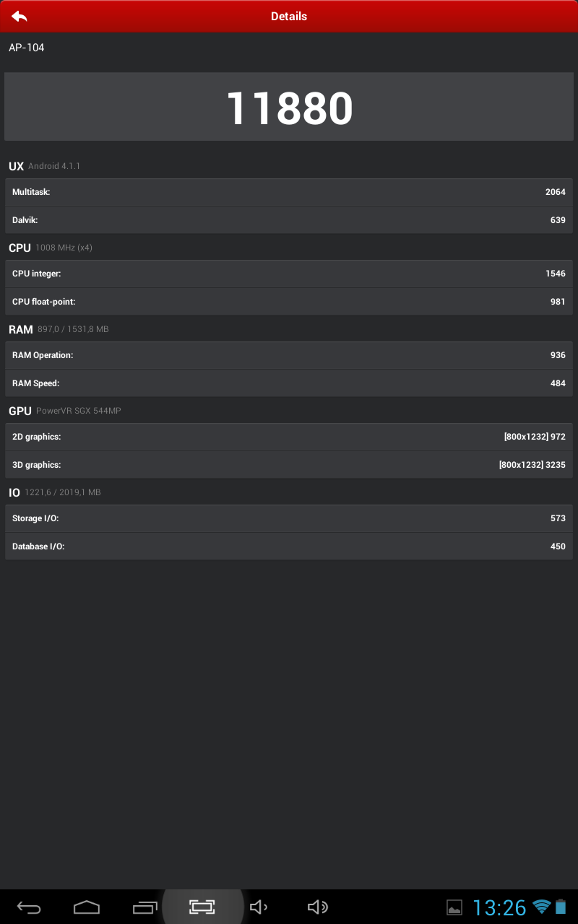
Task: Select the Database I/O result row
Action: [289, 546]
